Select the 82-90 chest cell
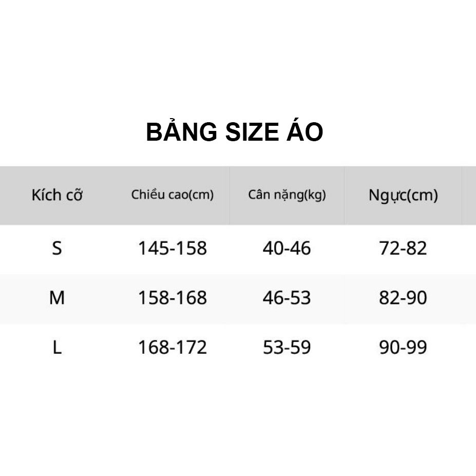 (403, 297)
